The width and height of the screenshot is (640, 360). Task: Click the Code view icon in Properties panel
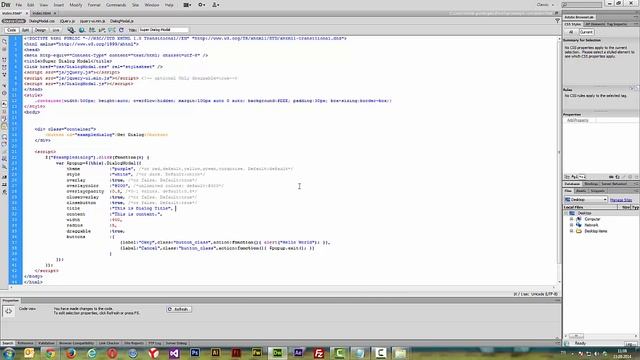point(8,311)
